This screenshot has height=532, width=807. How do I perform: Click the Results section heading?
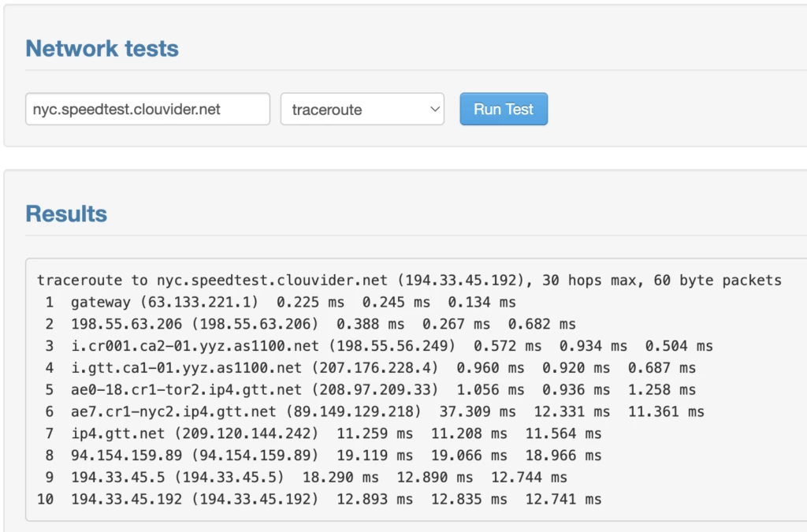click(x=66, y=214)
